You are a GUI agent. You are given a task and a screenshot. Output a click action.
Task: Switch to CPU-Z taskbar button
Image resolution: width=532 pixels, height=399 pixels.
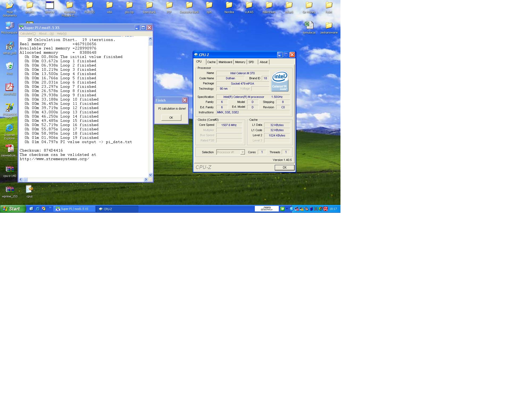pyautogui.click(x=117, y=209)
